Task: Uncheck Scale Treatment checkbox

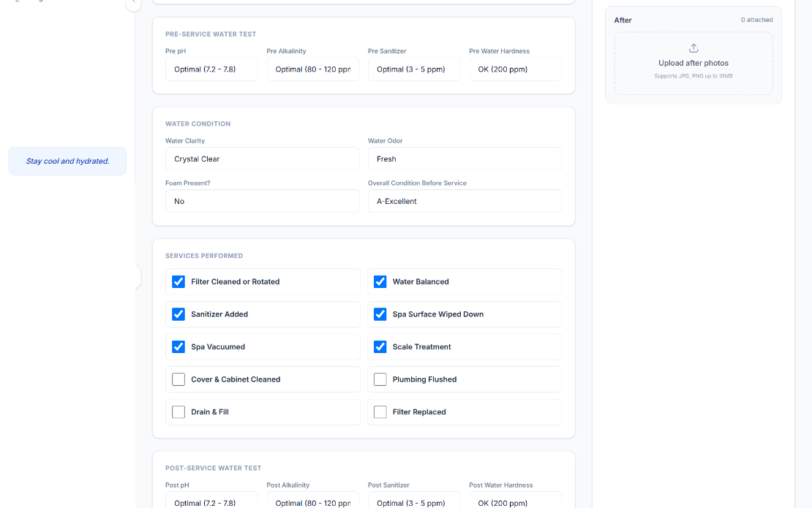Action: pos(380,346)
